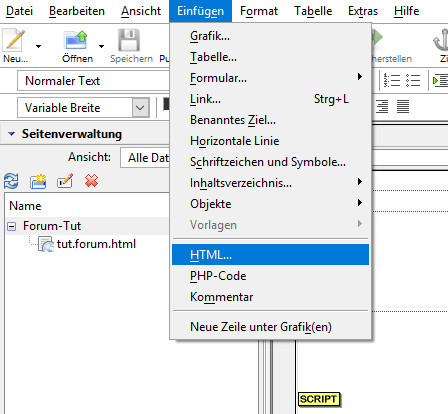Click the Name column header
The height and width of the screenshot is (414, 448).
pos(87,206)
